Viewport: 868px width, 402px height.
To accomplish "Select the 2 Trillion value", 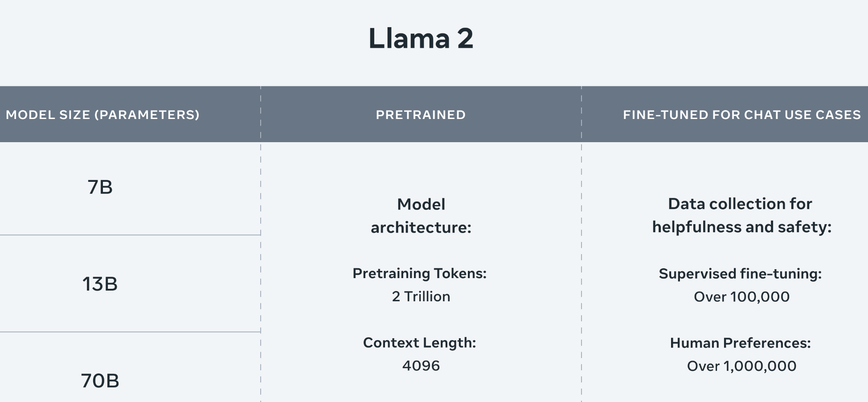I will coord(421,296).
